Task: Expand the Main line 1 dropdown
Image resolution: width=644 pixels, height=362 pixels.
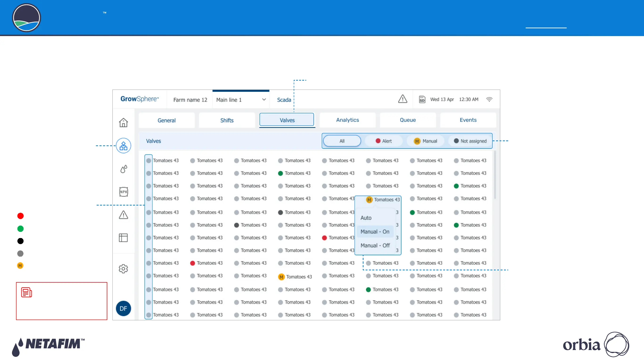Action: pyautogui.click(x=241, y=100)
